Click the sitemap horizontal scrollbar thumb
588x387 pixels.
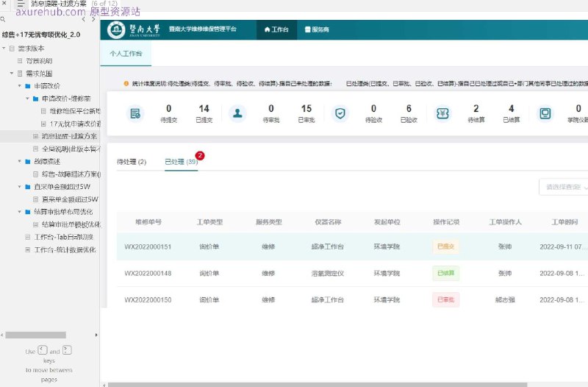click(x=35, y=335)
